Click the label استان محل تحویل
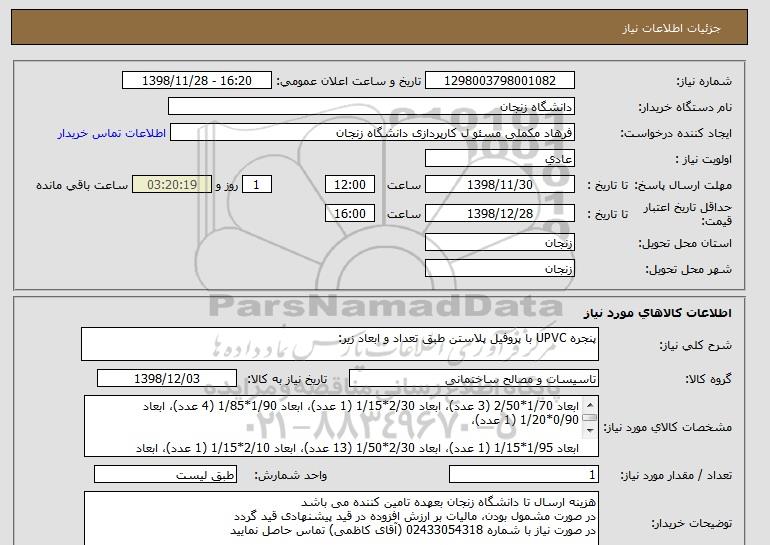The height and width of the screenshot is (545, 770). 685,244
